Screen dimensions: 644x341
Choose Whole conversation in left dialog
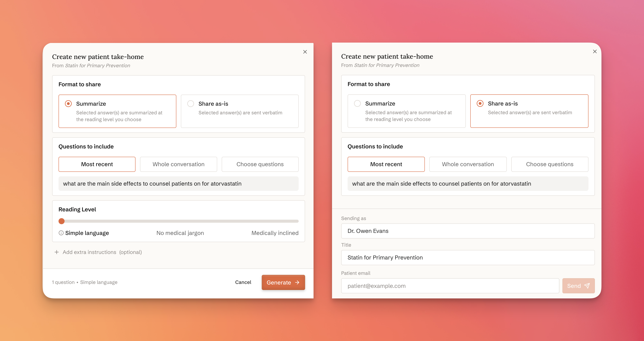click(x=178, y=164)
